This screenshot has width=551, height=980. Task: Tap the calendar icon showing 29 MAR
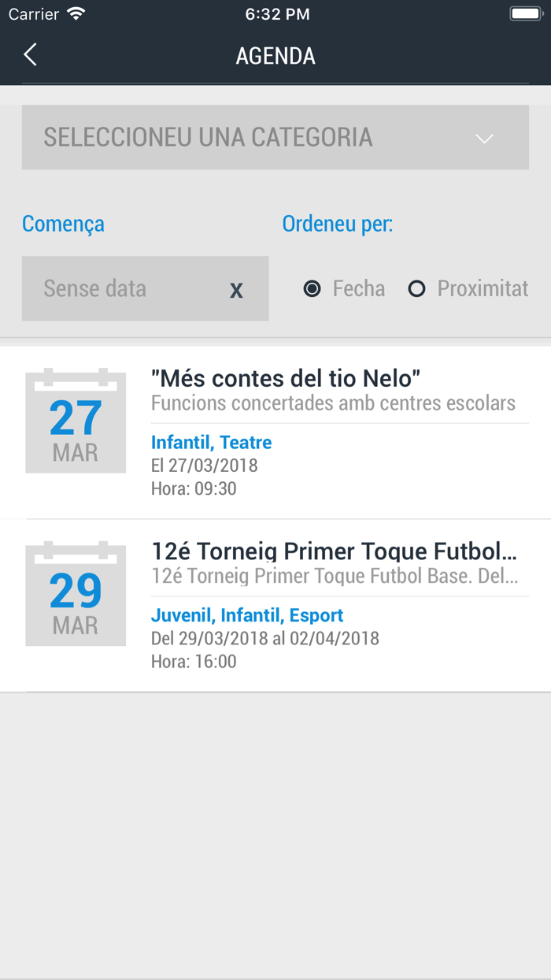(x=75, y=593)
